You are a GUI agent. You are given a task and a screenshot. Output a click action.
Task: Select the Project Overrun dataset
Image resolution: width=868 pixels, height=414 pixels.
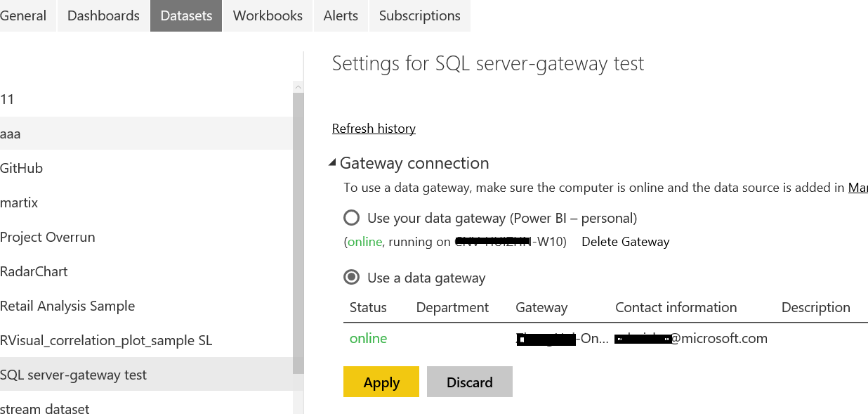(x=146, y=237)
